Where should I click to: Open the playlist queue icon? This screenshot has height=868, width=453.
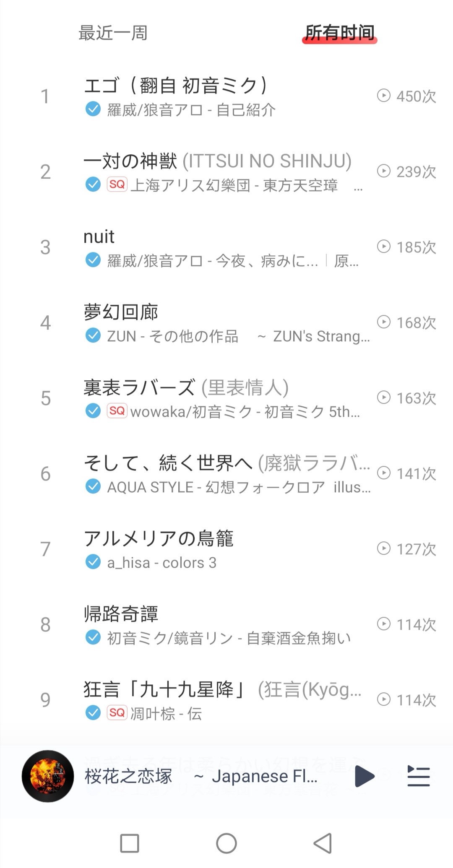pyautogui.click(x=418, y=776)
